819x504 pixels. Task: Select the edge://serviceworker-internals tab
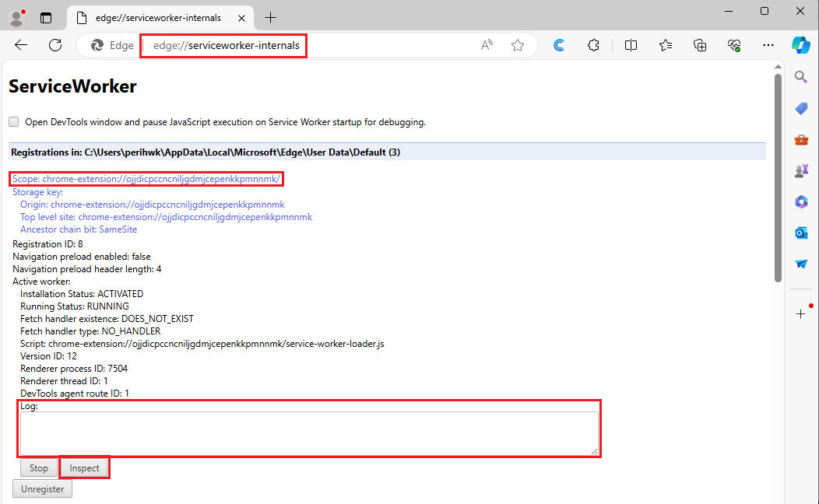(x=160, y=18)
